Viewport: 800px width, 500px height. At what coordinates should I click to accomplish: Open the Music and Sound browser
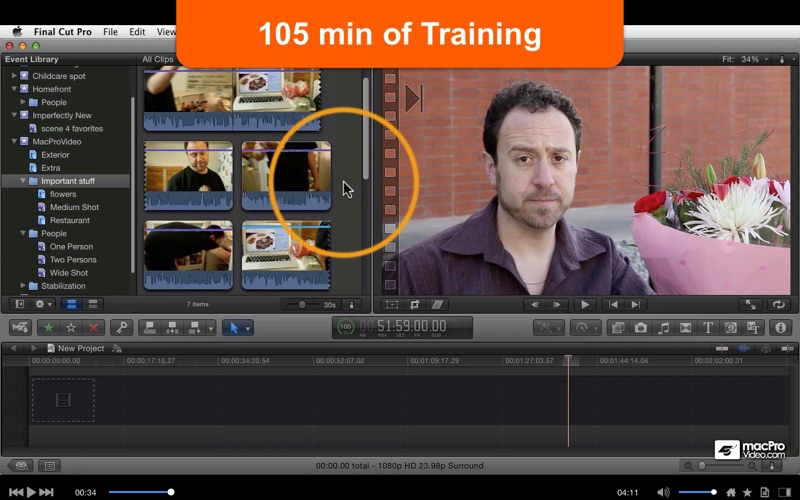pos(664,327)
